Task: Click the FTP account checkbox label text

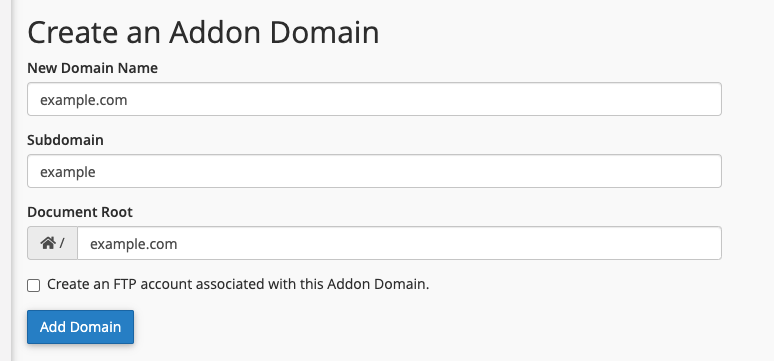Action: tap(238, 284)
